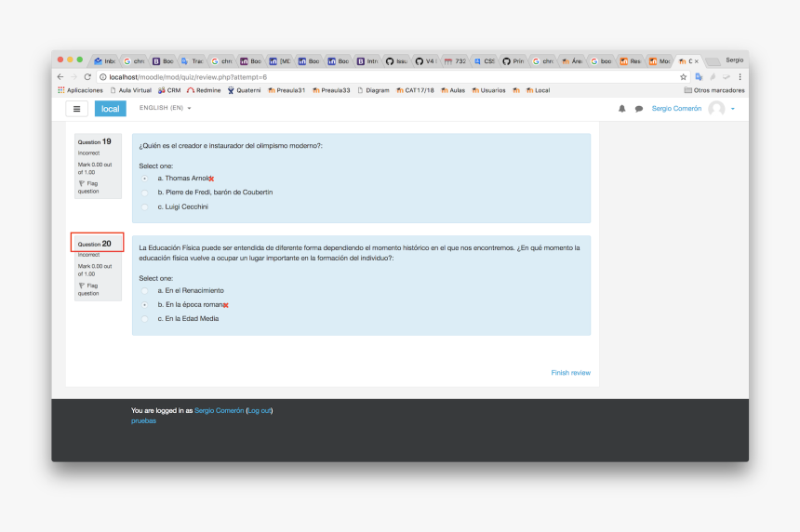This screenshot has width=800, height=532.
Task: Select radio option c. En la Edad Media
Action: pyautogui.click(x=145, y=319)
